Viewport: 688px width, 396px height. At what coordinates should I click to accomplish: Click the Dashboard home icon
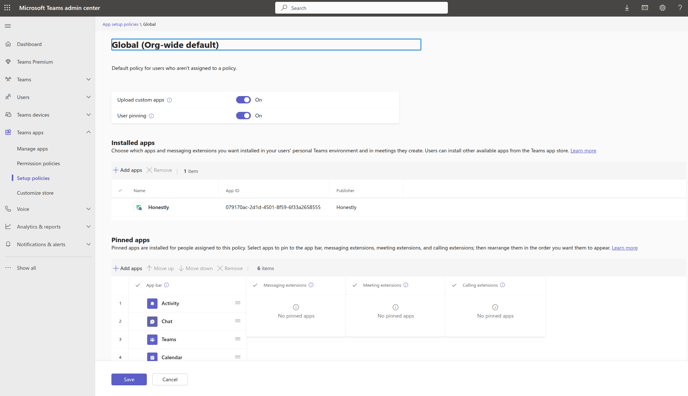8,44
